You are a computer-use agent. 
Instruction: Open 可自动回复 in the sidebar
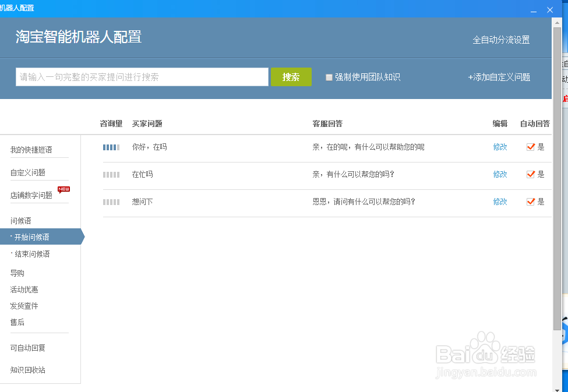tap(28, 348)
